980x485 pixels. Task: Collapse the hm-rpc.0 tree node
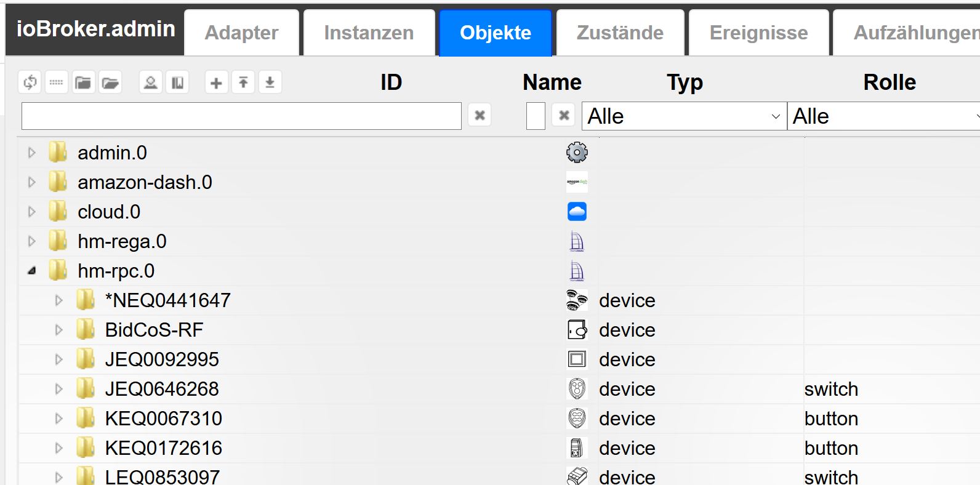(32, 271)
